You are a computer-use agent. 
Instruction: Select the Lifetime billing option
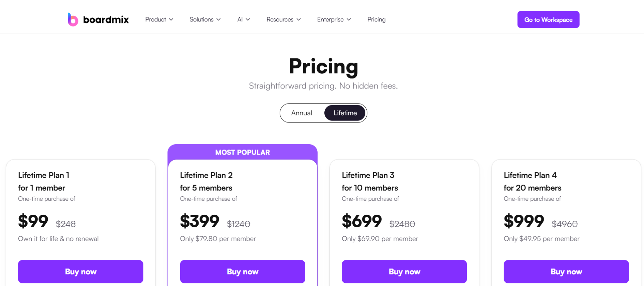(345, 113)
